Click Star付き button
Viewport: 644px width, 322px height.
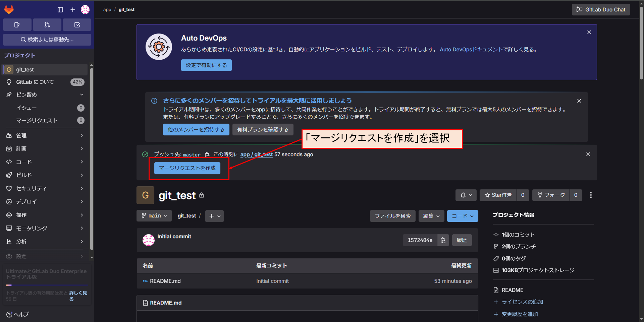[x=498, y=195]
